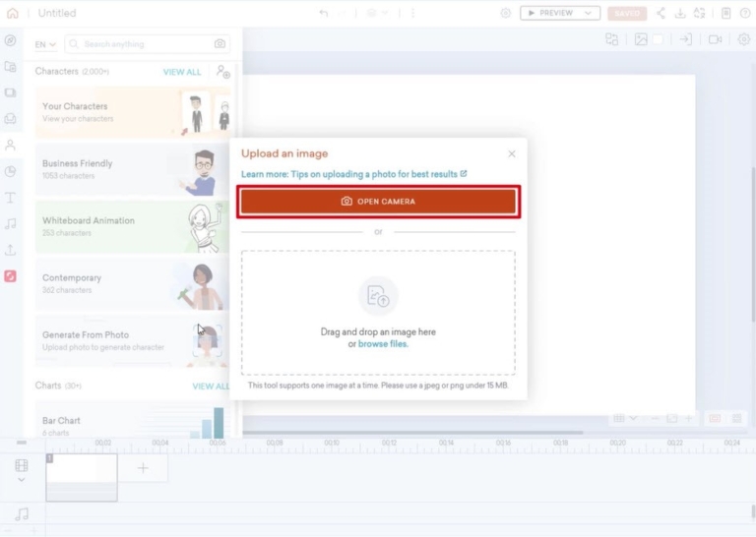The width and height of the screenshot is (756, 537).
Task: Add a new scene in timeline
Action: [143, 468]
